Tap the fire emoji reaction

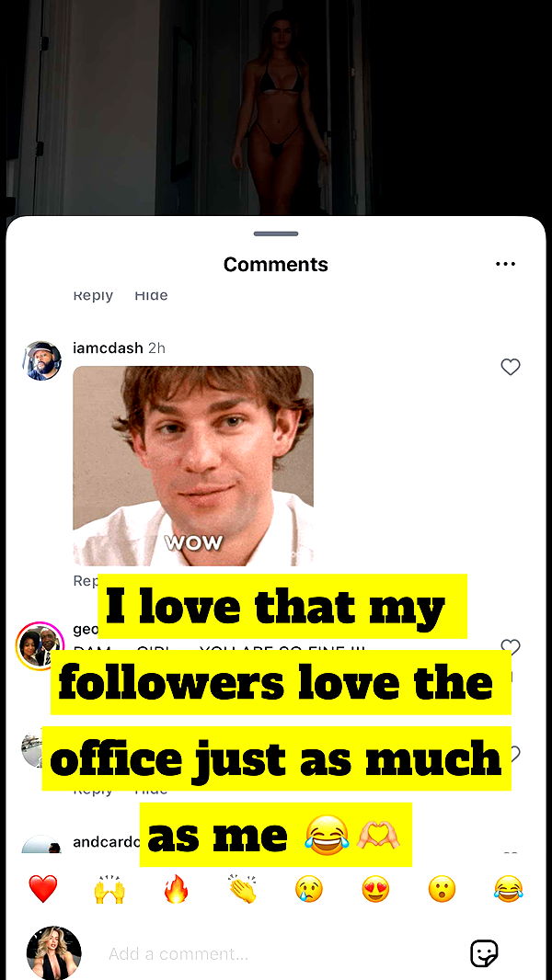click(176, 889)
